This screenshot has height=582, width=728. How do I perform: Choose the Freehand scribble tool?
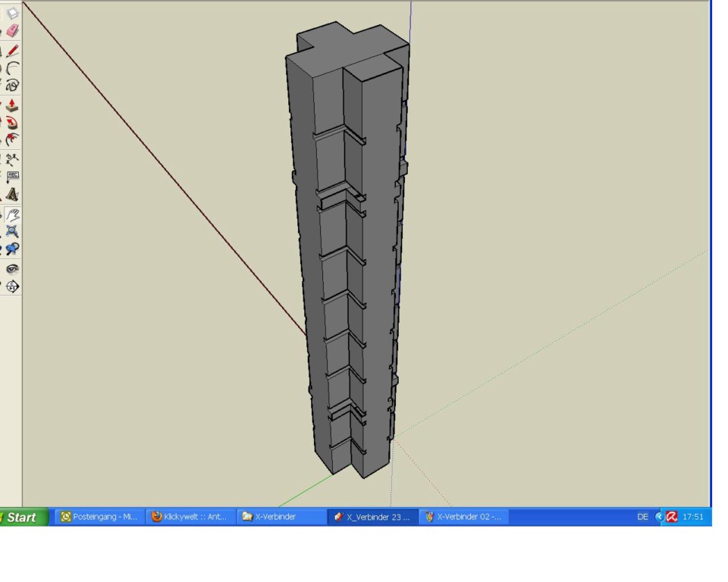pos(12,86)
